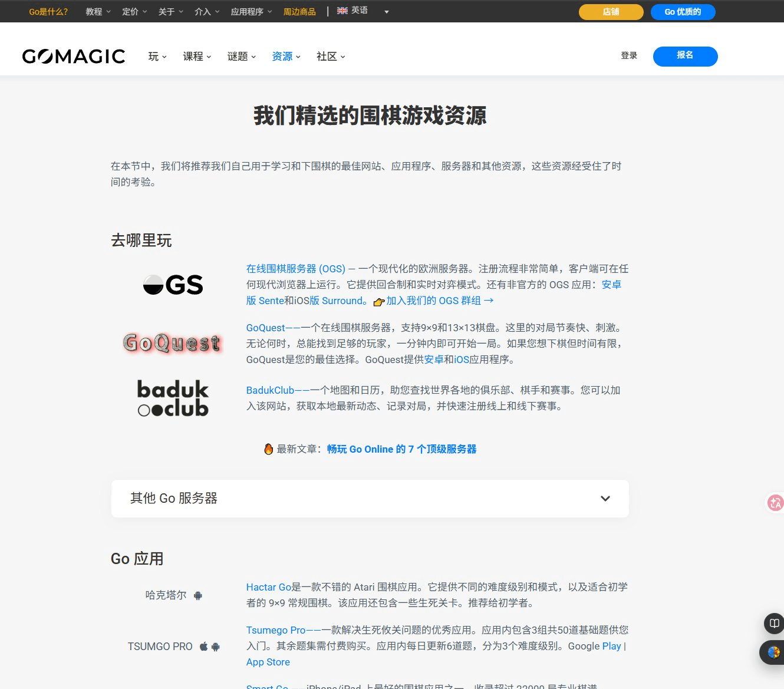
Task: Open the 资源 navigation dropdown
Action: 286,57
